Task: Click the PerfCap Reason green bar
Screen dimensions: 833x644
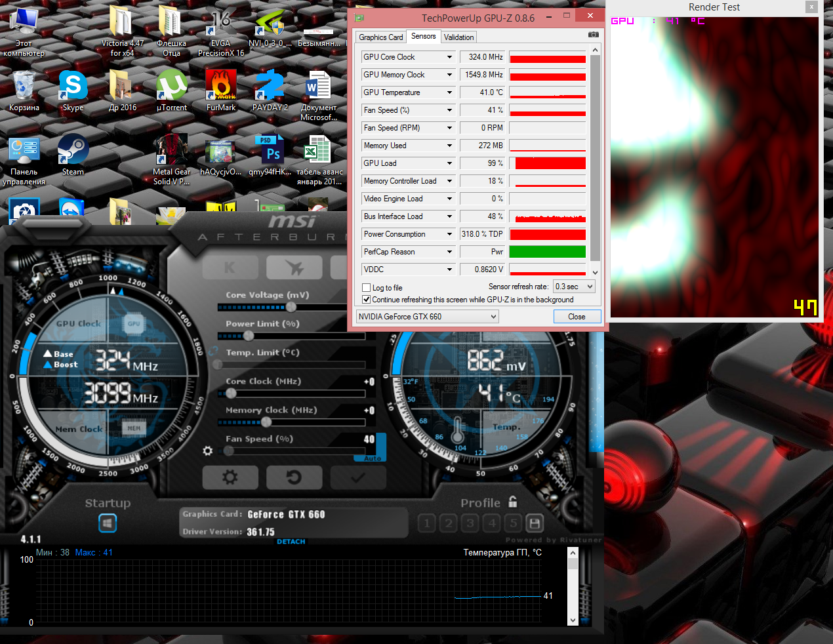Action: (547, 252)
